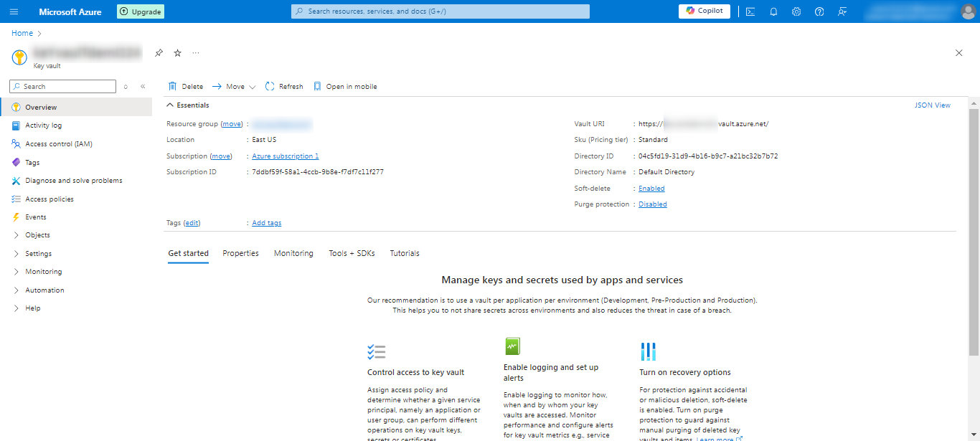980x441 pixels.
Task: Pin the key vault to dashboard
Action: coord(159,53)
